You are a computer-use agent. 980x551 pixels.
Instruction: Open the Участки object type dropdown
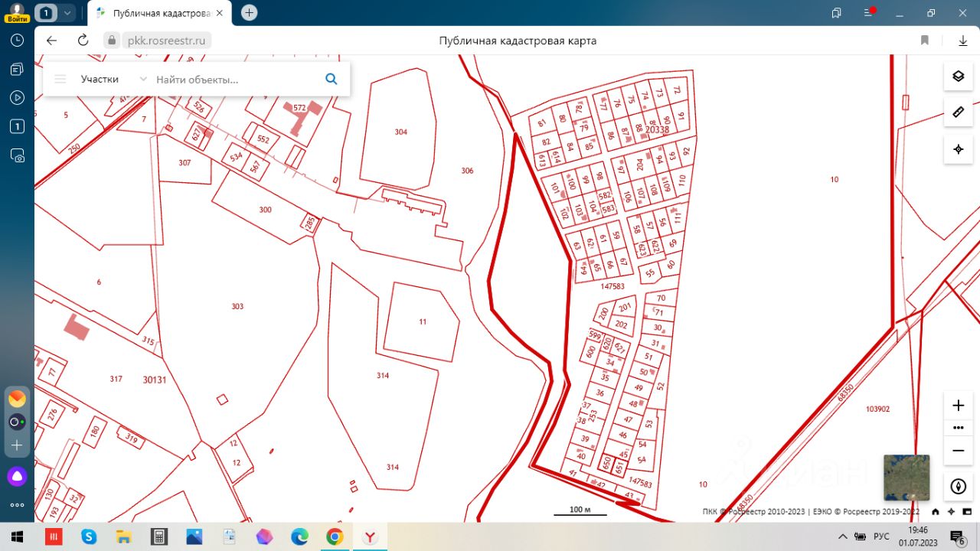pyautogui.click(x=113, y=79)
